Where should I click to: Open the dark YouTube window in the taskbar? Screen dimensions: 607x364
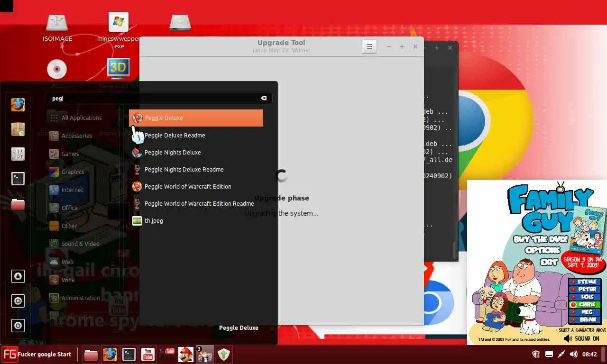167,355
